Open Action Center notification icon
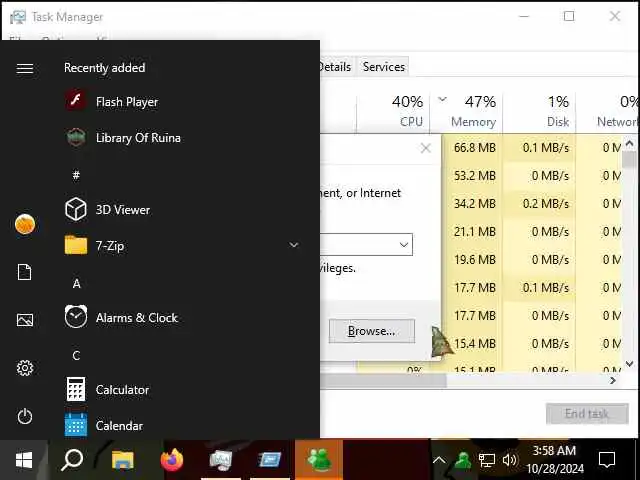The height and width of the screenshot is (480, 640). 607,460
